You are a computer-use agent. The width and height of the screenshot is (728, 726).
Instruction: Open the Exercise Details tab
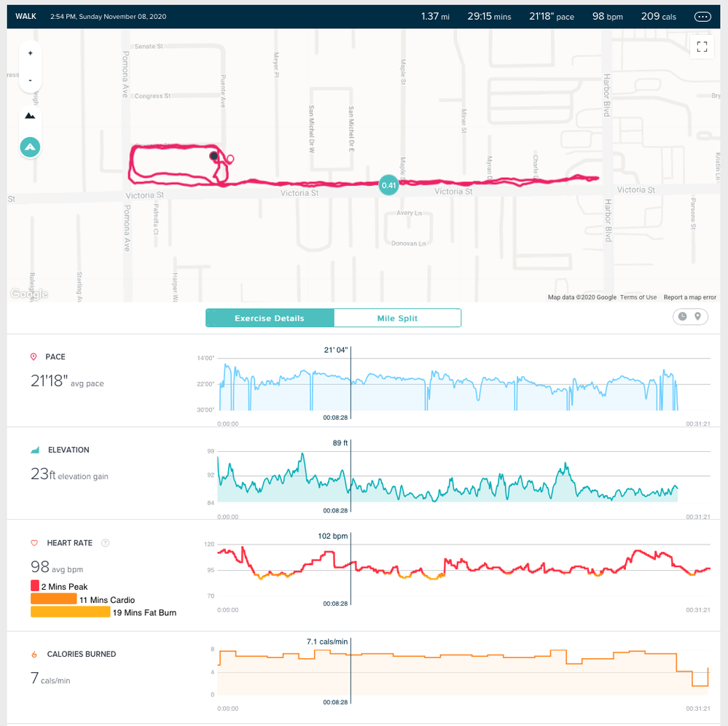click(x=270, y=319)
